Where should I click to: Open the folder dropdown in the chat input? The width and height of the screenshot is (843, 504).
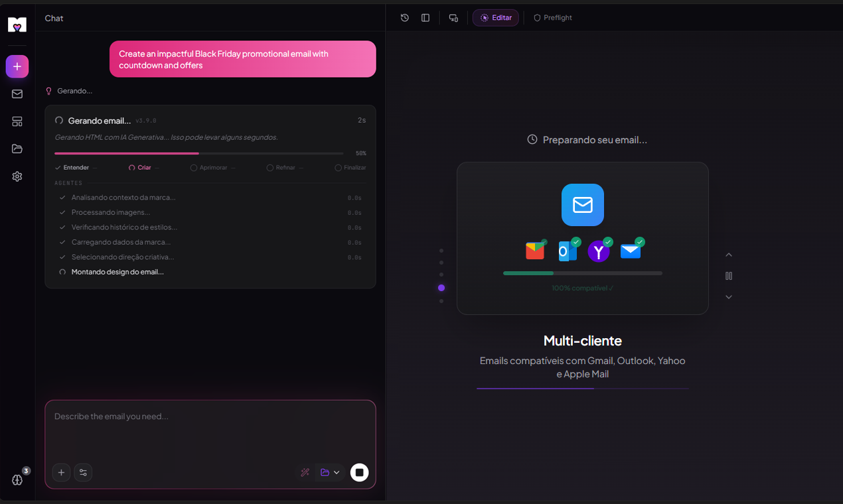click(x=329, y=472)
